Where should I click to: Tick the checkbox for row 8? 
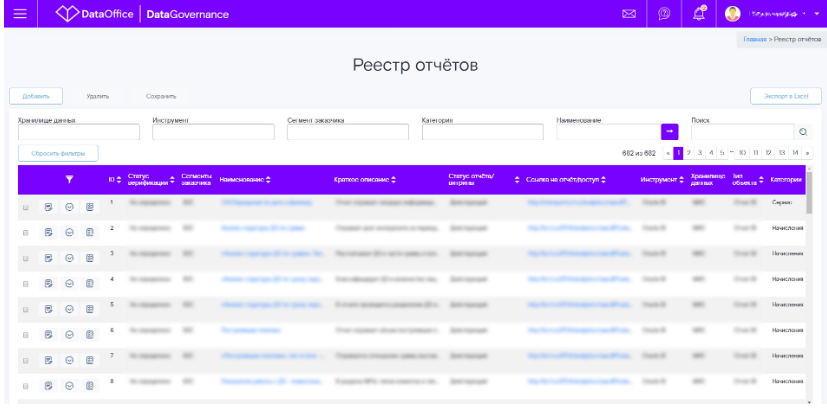(25, 386)
